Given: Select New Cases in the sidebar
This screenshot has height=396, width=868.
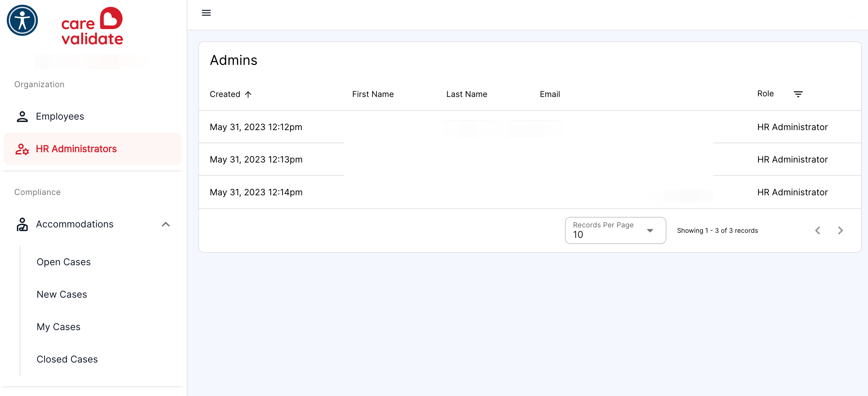Looking at the screenshot, I should tap(62, 295).
